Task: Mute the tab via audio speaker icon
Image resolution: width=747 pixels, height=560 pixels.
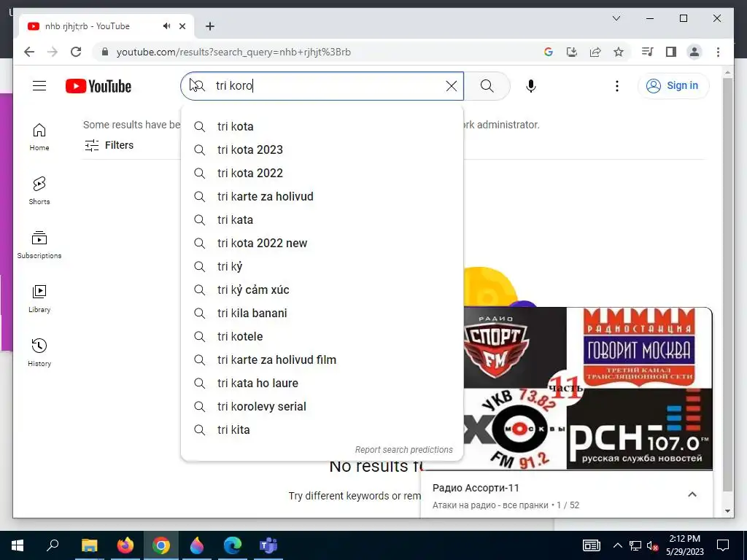Action: [166, 26]
